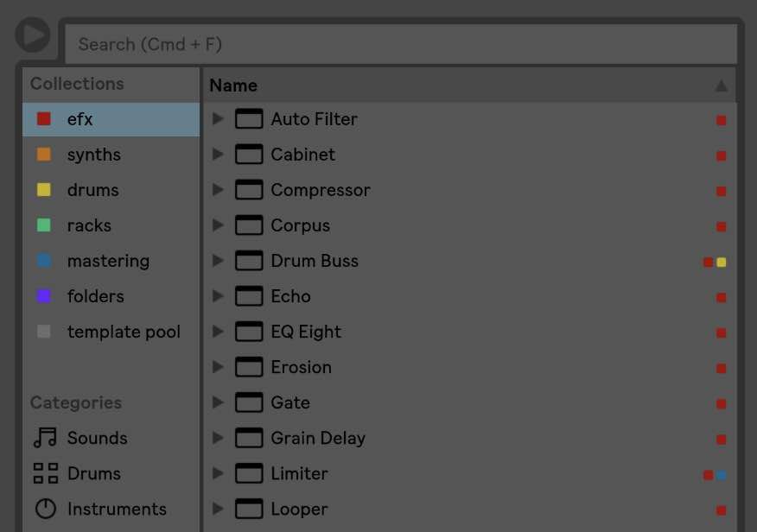Expand the Limiter device
The width and height of the screenshot is (757, 532).
(218, 473)
